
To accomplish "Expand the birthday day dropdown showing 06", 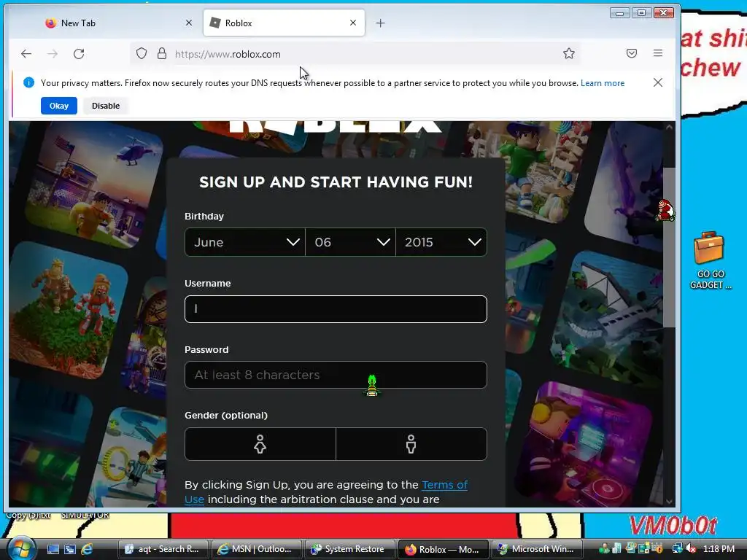I will [x=351, y=242].
